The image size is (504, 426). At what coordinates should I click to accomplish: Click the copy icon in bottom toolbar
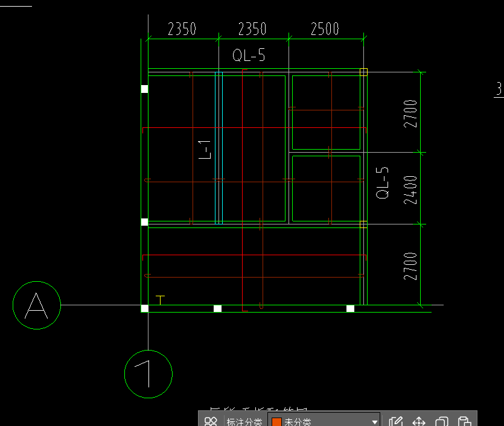442,421
